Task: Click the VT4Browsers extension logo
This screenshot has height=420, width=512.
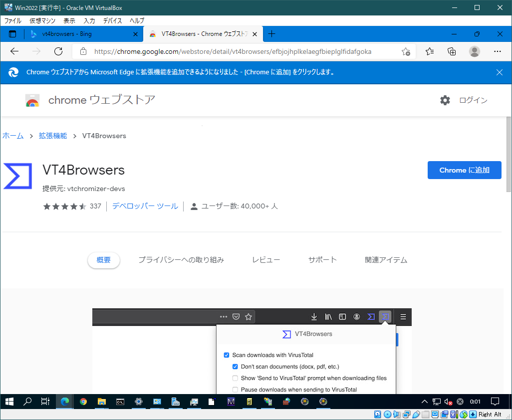Action: pyautogui.click(x=17, y=176)
